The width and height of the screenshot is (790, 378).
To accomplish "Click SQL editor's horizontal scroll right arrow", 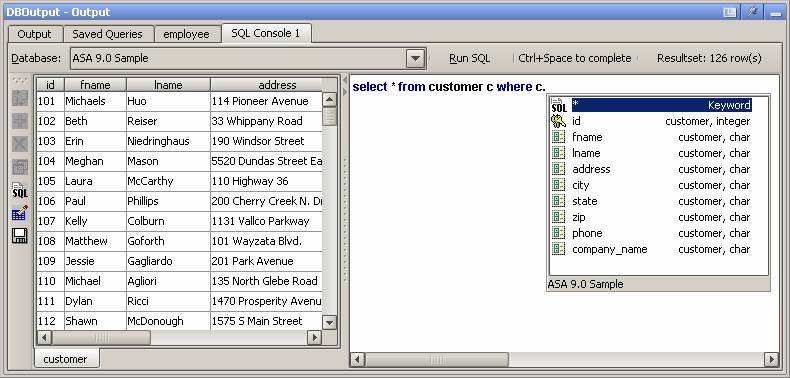I will 771,359.
